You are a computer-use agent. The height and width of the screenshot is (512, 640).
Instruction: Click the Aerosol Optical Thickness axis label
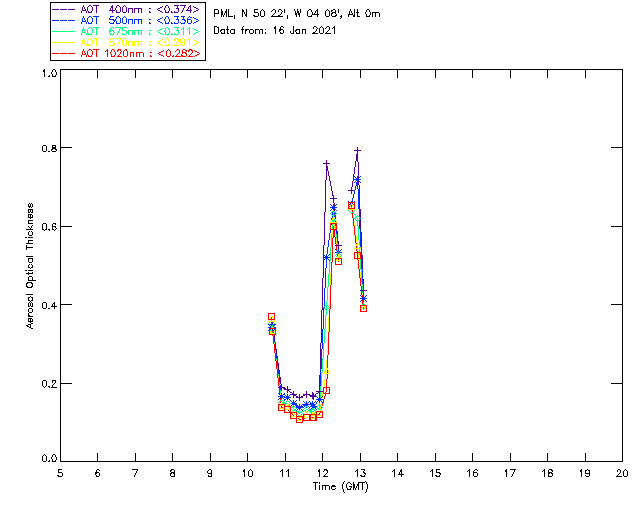30,266
